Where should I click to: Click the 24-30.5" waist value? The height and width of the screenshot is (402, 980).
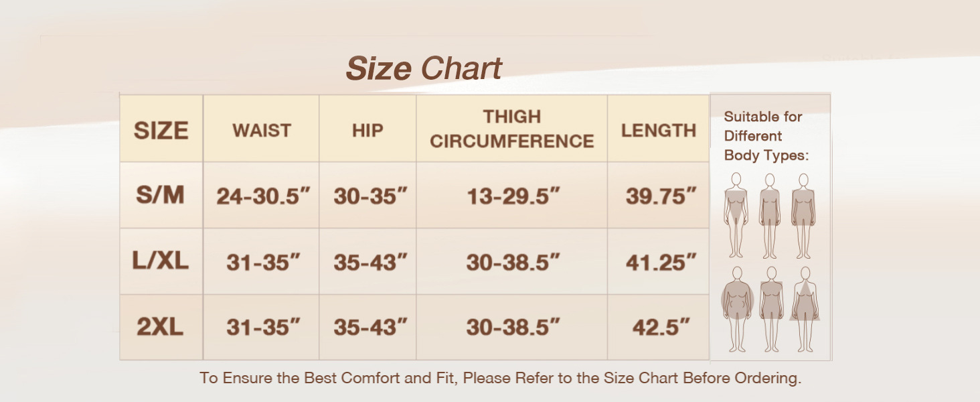click(x=264, y=196)
